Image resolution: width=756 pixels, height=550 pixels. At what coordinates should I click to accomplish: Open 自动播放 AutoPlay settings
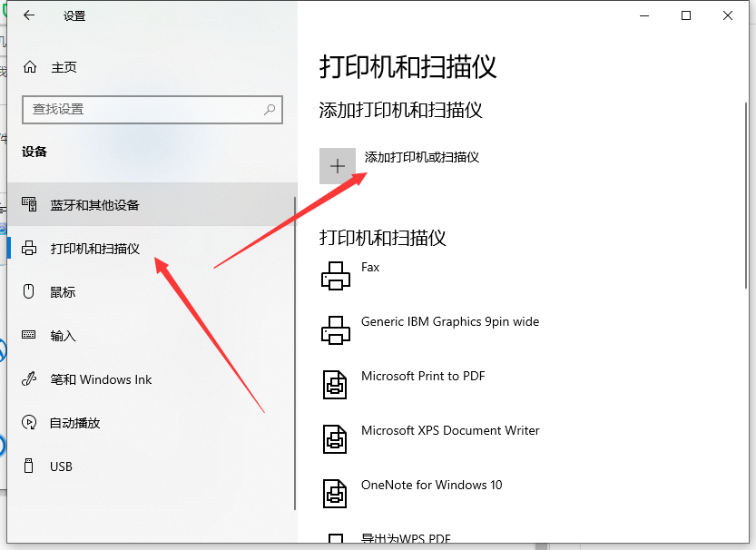pyautogui.click(x=76, y=423)
